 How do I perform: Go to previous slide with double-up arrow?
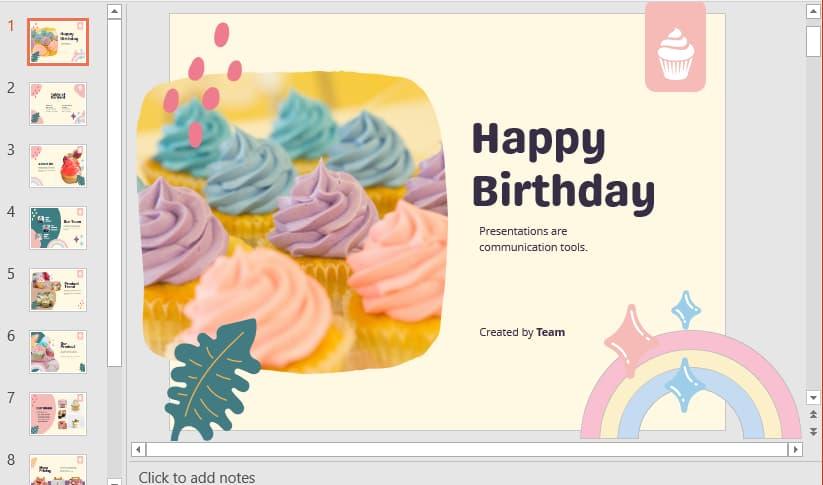pyautogui.click(x=813, y=415)
